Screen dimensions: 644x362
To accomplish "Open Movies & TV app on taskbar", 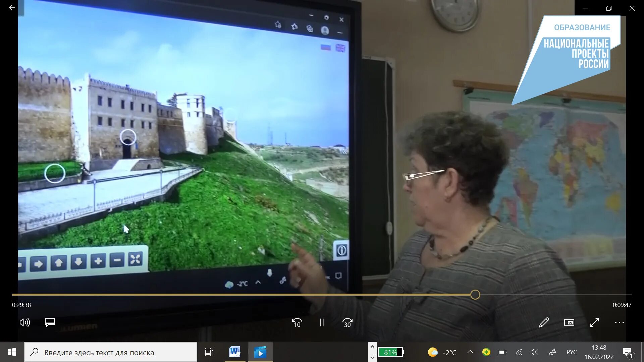I will coord(260,352).
